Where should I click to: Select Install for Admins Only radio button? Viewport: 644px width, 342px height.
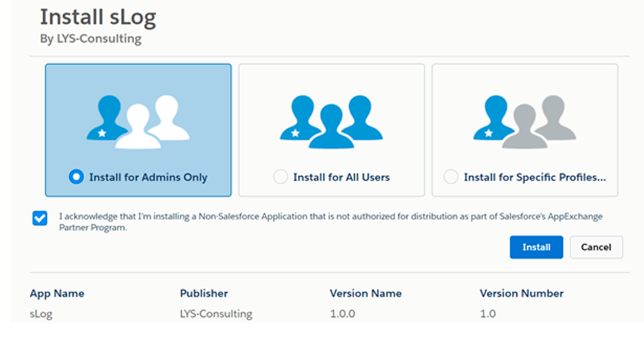point(76,177)
